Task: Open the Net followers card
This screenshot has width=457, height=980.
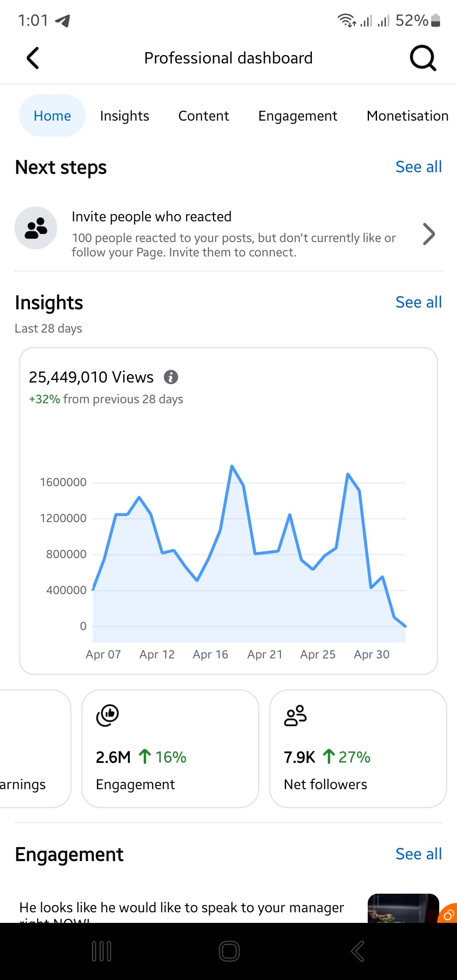Action: point(358,749)
